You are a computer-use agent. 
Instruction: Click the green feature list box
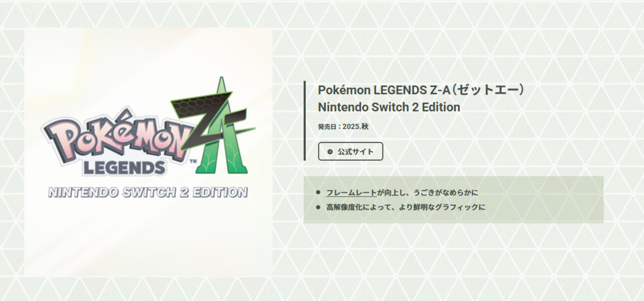tap(453, 199)
